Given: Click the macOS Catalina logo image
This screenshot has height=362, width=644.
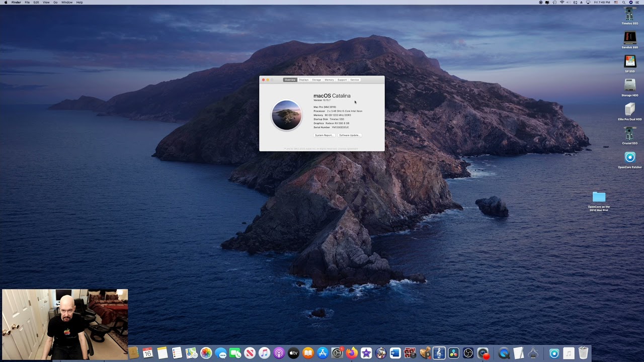Looking at the screenshot, I should pos(287,115).
